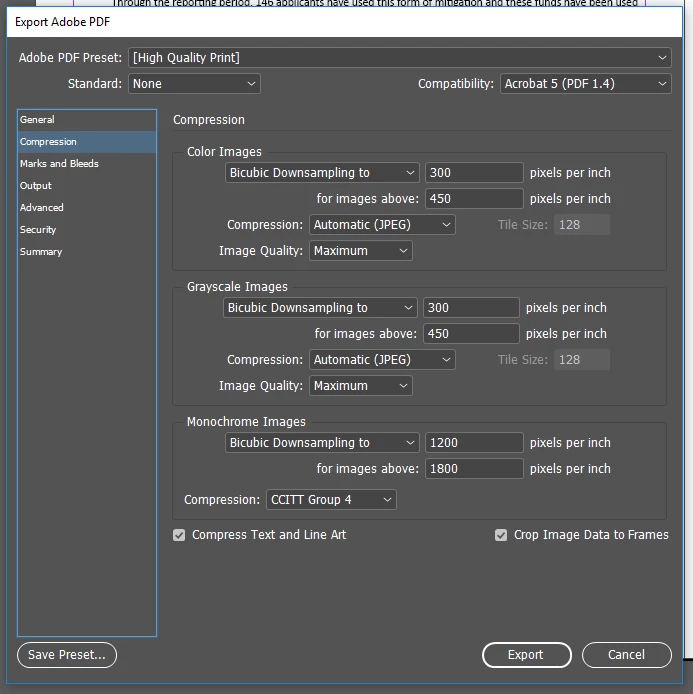The width and height of the screenshot is (693, 694).
Task: Switch to the Advanced section
Action: coord(87,208)
